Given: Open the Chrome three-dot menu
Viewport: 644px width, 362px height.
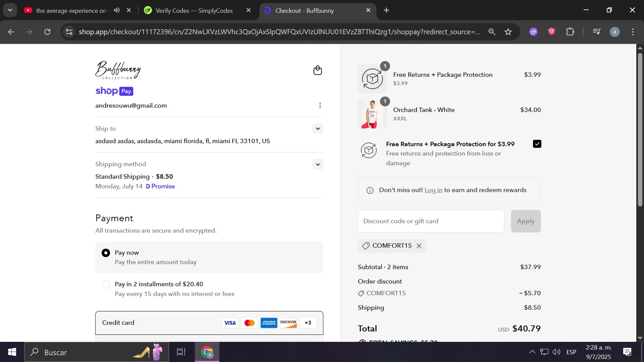Looking at the screenshot, I should click(633, 32).
